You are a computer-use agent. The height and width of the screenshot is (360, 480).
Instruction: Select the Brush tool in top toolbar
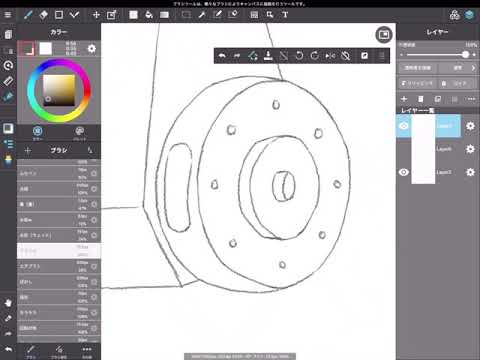click(x=28, y=15)
